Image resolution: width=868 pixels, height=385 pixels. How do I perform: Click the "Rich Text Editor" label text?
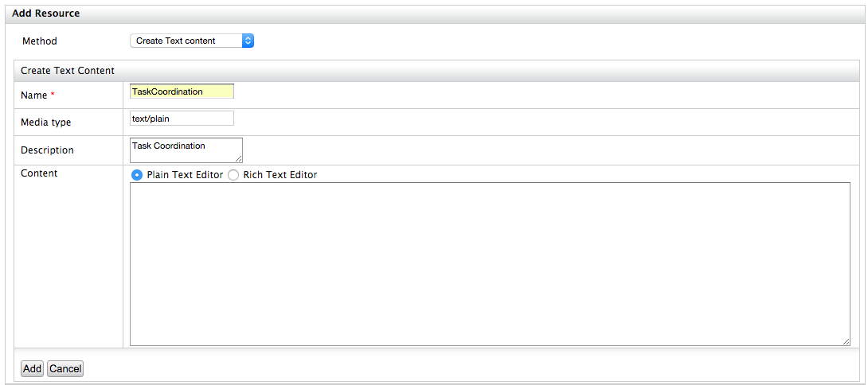pos(280,175)
